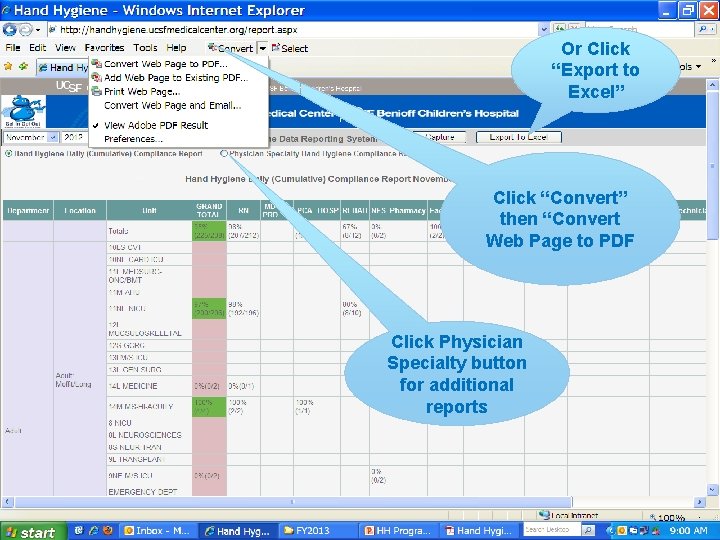Switch to the Hand Hygiene browser tab
The width and height of the screenshot is (720, 540).
coord(63,68)
